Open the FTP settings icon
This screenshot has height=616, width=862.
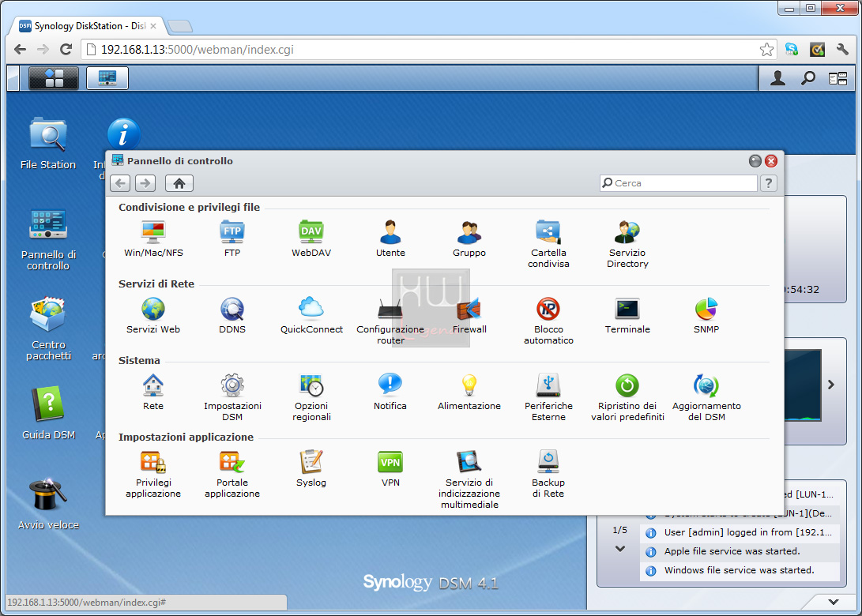(232, 239)
